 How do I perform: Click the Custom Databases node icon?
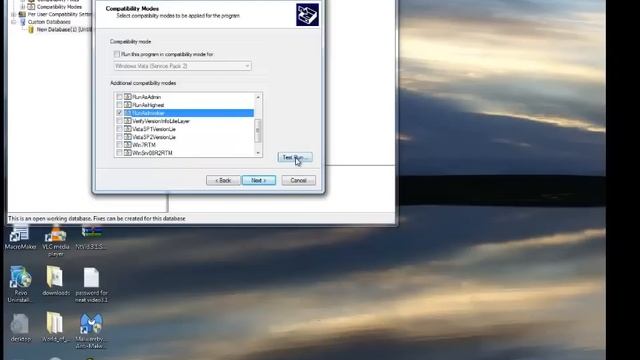click(x=22, y=22)
